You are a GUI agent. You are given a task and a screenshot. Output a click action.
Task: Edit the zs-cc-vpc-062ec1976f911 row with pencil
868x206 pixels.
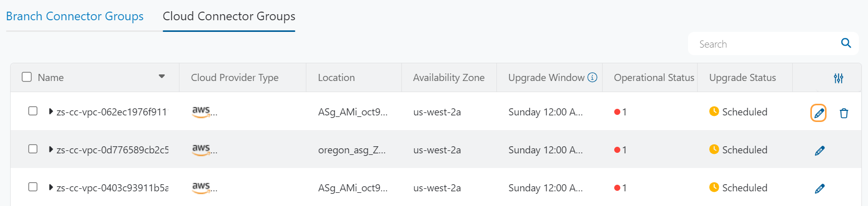click(818, 113)
